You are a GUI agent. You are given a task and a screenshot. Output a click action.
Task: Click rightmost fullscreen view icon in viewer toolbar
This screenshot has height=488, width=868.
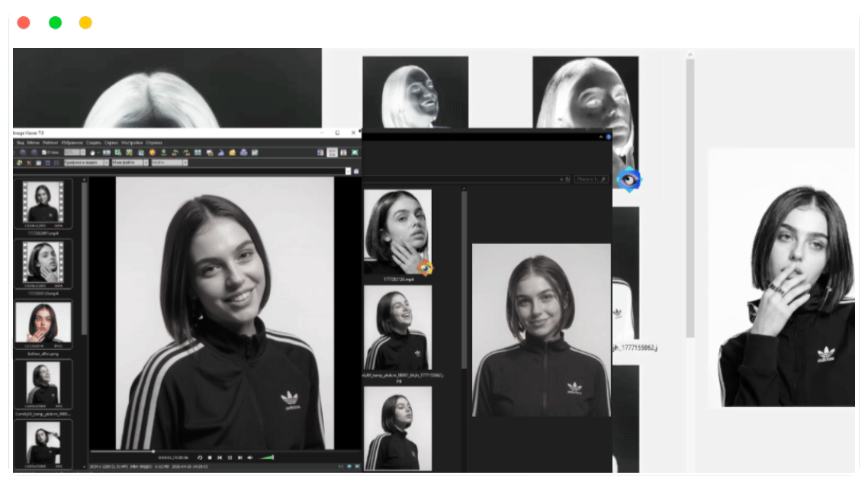355,152
